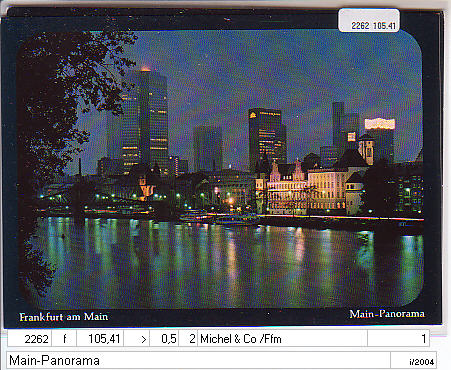Click the greater-than arrow cell
Viewport: 451px width, 370px height.
coord(137,339)
